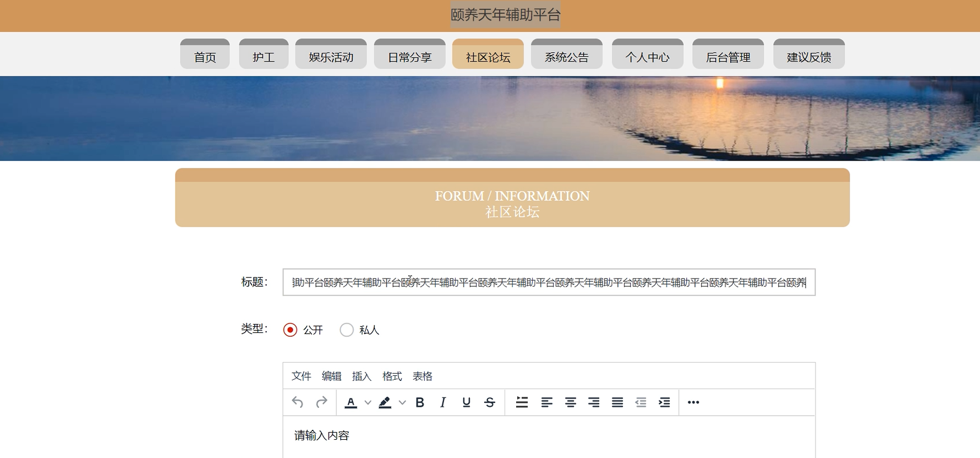The image size is (980, 458).
Task: Click the undo arrow in editor toolbar
Action: tap(298, 402)
